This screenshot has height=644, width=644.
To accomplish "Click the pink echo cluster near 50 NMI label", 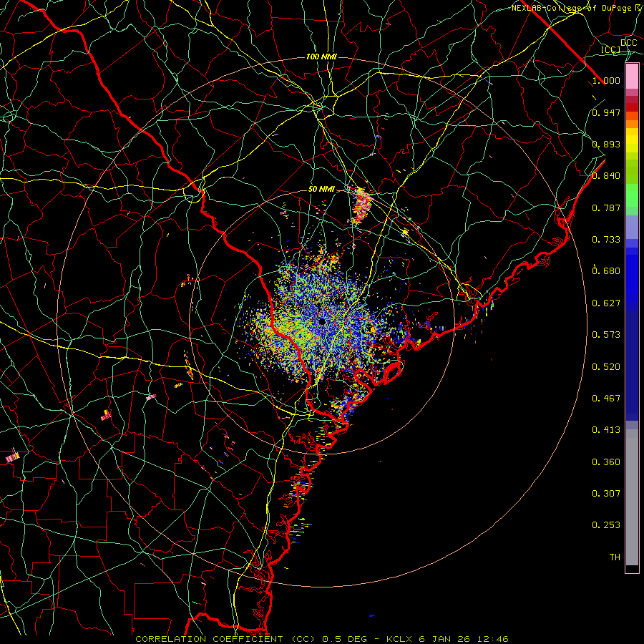I will coord(361,205).
